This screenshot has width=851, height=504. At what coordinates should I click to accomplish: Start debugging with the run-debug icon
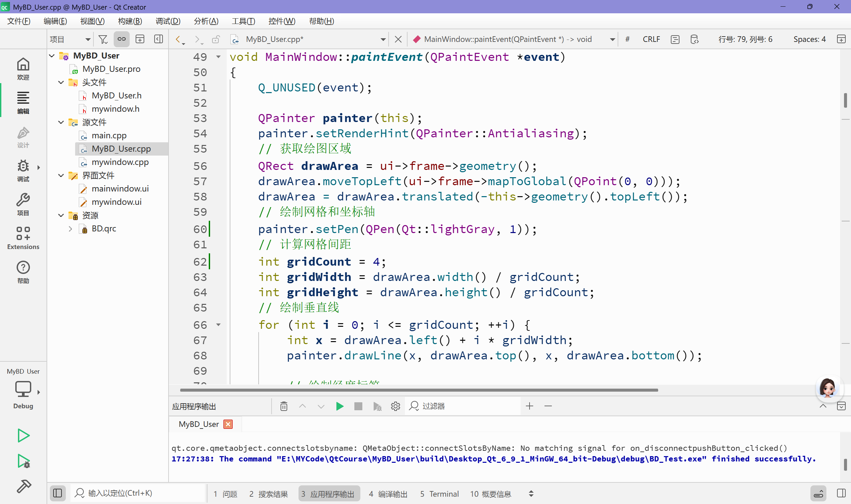click(24, 461)
